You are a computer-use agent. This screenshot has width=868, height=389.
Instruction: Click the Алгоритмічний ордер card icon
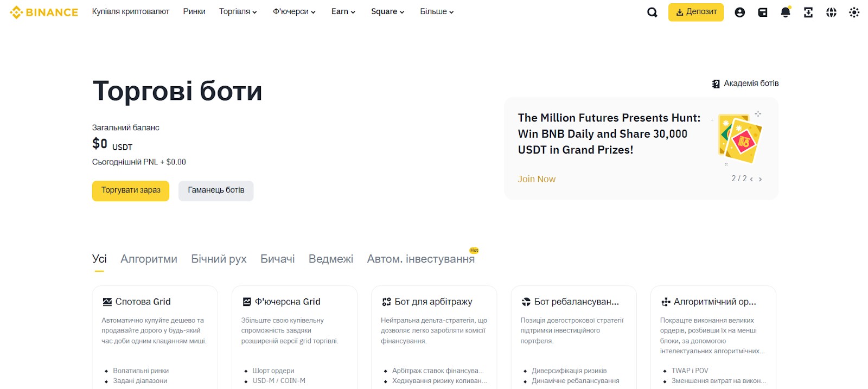click(x=666, y=302)
